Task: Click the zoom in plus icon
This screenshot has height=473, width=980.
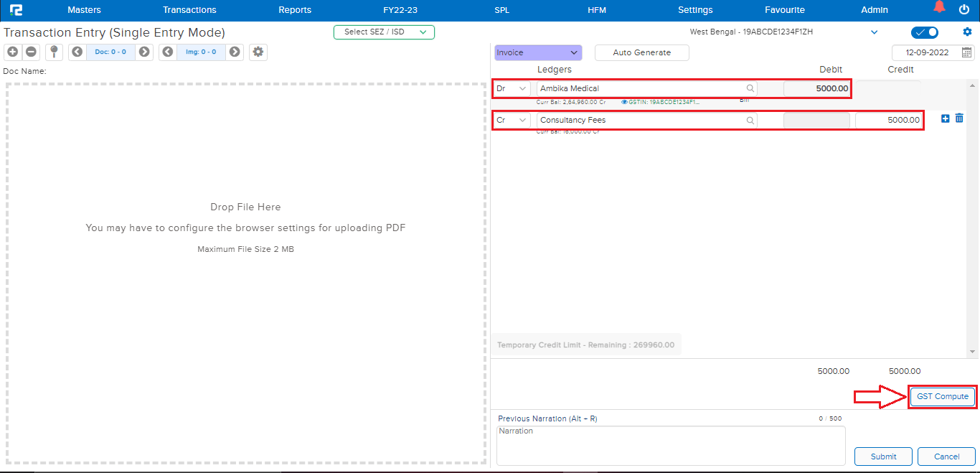Action: click(x=12, y=52)
